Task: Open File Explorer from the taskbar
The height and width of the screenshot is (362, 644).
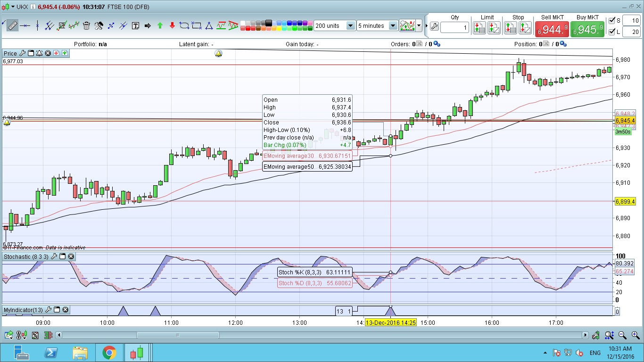Action: point(80,353)
